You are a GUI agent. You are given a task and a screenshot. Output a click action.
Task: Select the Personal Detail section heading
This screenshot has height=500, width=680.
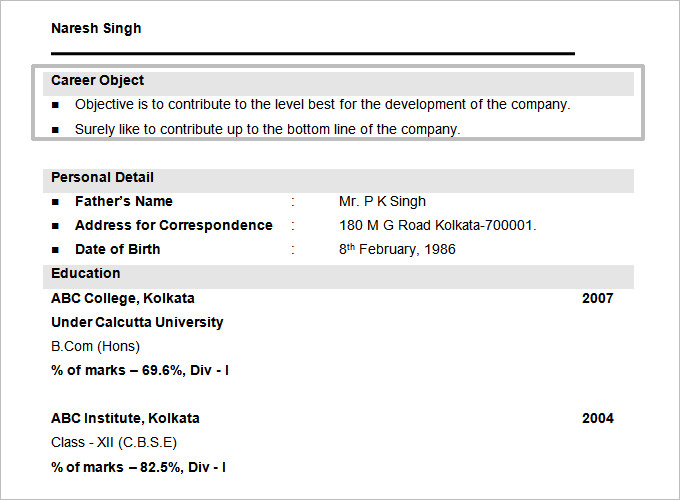pyautogui.click(x=103, y=177)
